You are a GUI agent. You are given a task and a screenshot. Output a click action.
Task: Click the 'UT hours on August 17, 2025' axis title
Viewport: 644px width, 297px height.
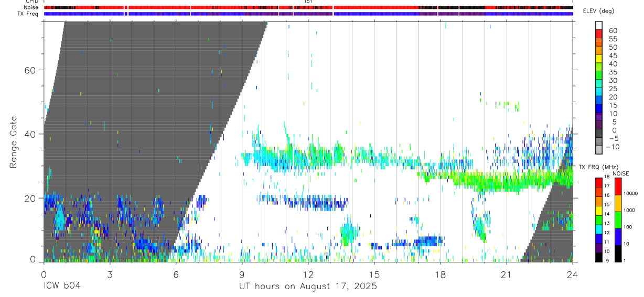click(x=308, y=287)
